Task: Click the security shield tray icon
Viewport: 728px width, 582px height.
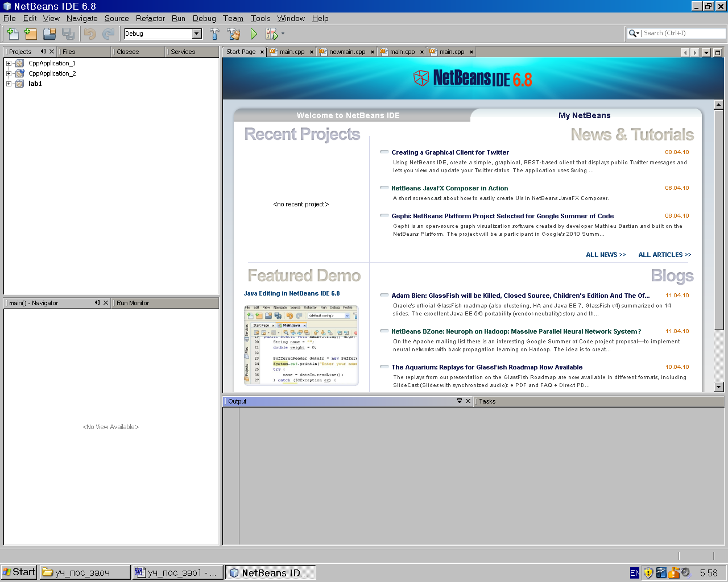Action: (648, 573)
